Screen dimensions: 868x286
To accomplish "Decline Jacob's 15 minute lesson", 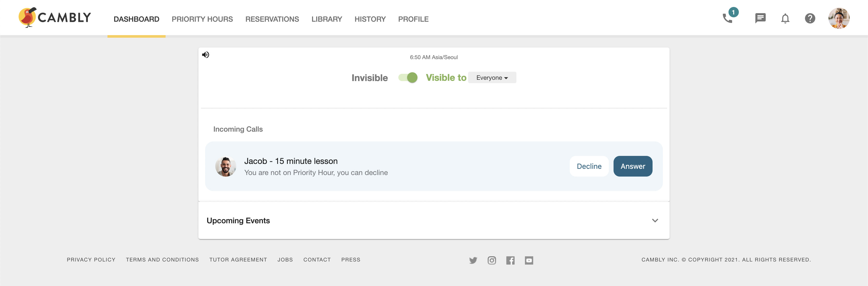I will pos(589,166).
